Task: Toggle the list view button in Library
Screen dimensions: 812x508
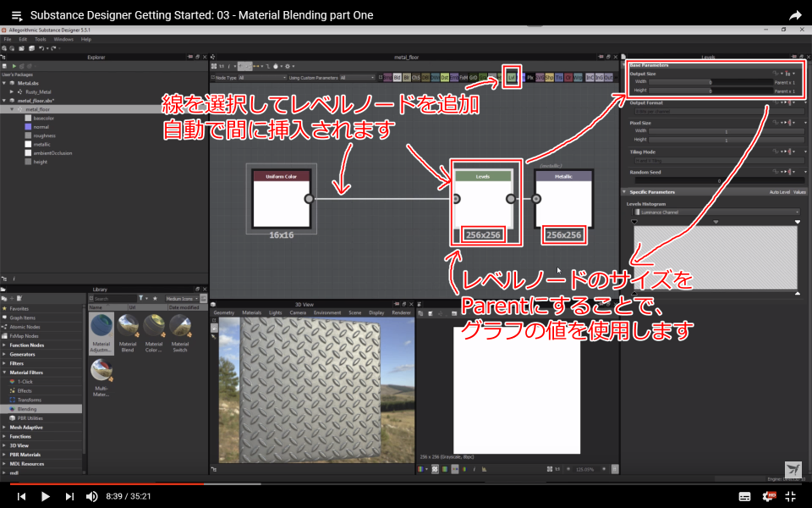Action: 204,299
